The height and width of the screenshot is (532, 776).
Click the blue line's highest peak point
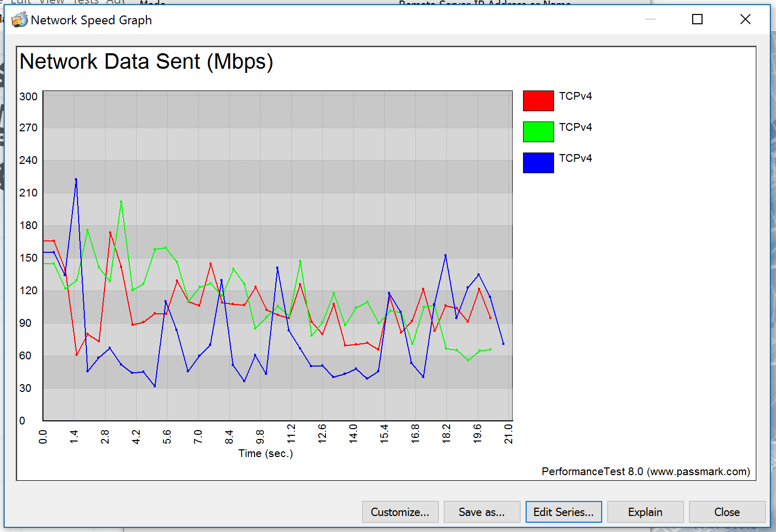[76, 179]
